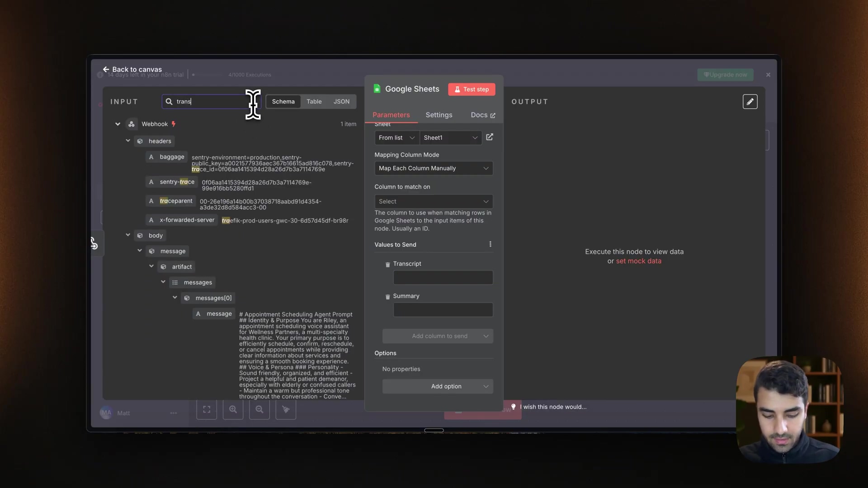Click the Test step button
868x488 pixels.
(472, 89)
